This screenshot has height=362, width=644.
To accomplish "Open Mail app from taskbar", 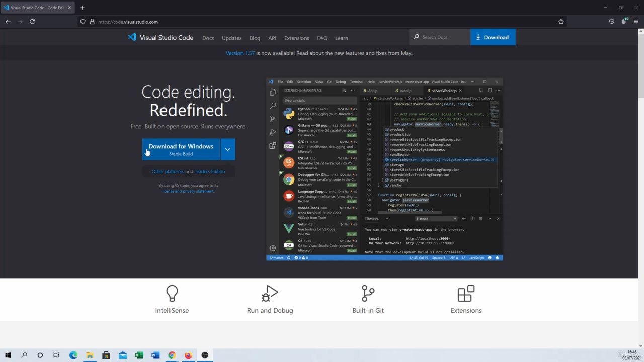I will coord(123,355).
